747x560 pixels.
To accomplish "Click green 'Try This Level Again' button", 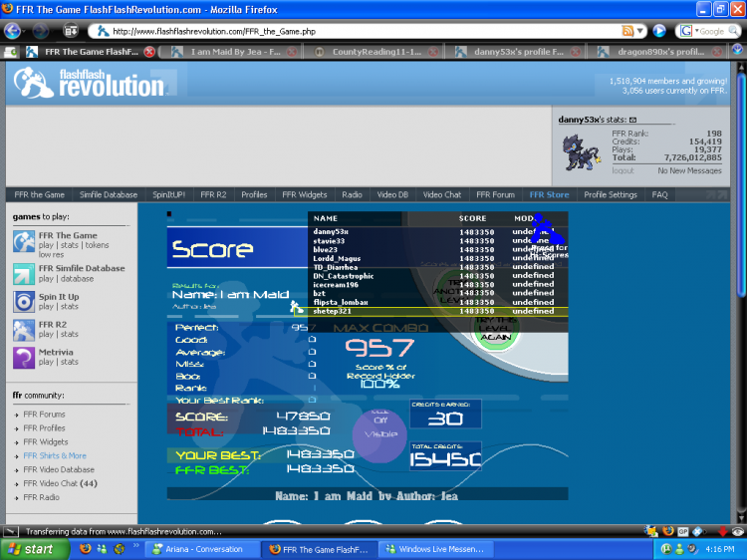I will pos(495,330).
